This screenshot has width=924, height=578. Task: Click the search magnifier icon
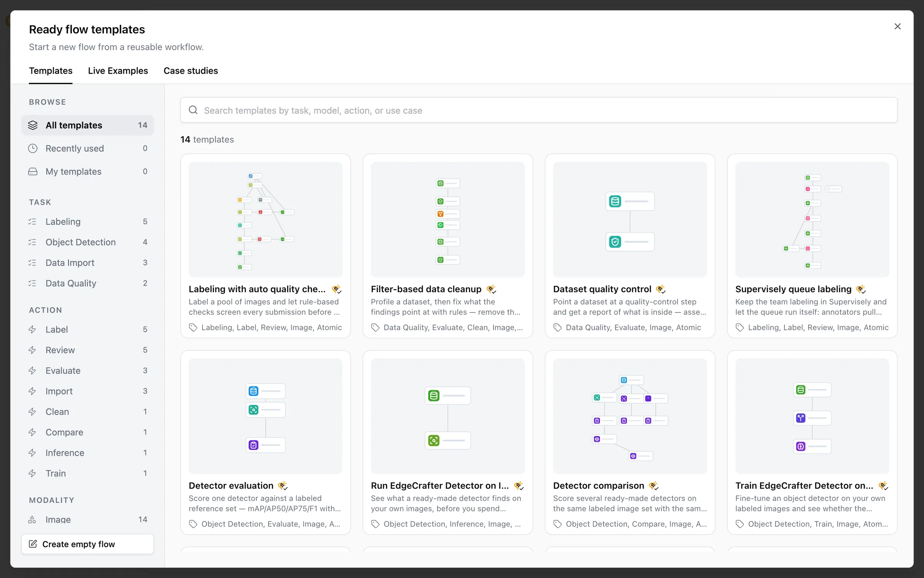(x=193, y=110)
